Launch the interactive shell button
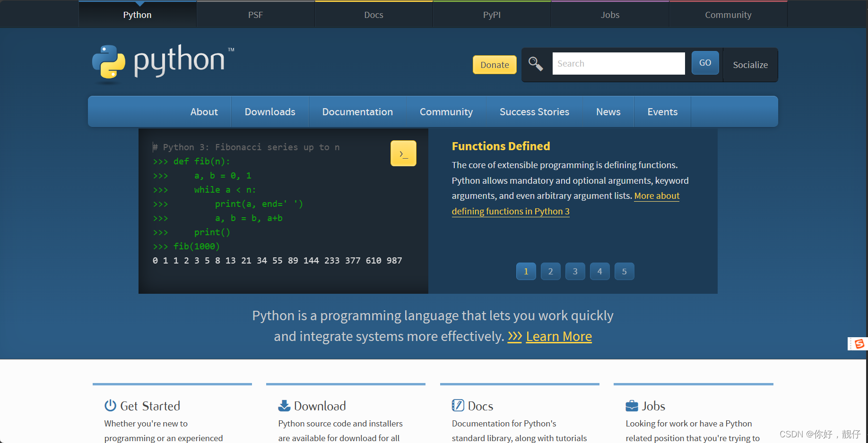The height and width of the screenshot is (443, 868). point(403,153)
